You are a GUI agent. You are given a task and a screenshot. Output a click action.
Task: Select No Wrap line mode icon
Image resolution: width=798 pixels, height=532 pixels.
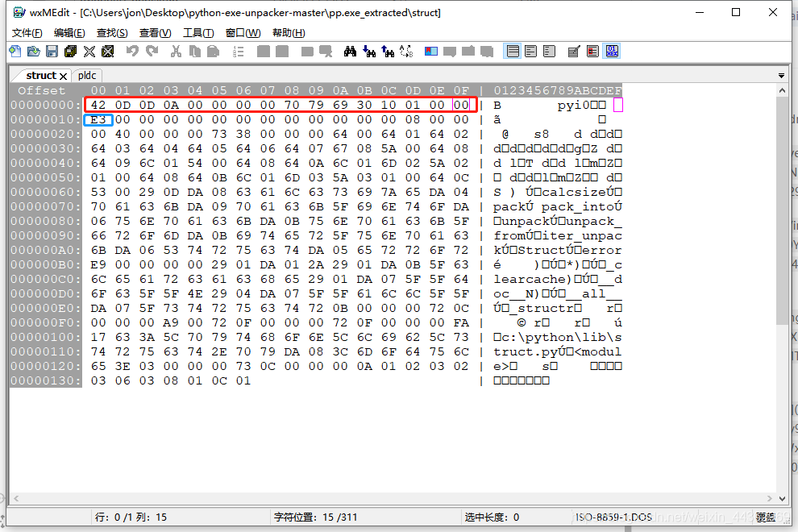pyautogui.click(x=513, y=51)
